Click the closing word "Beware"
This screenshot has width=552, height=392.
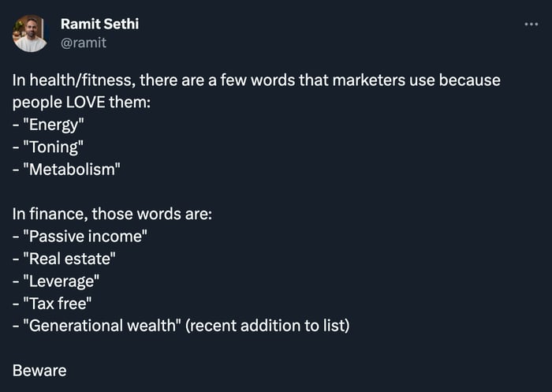[39, 371]
